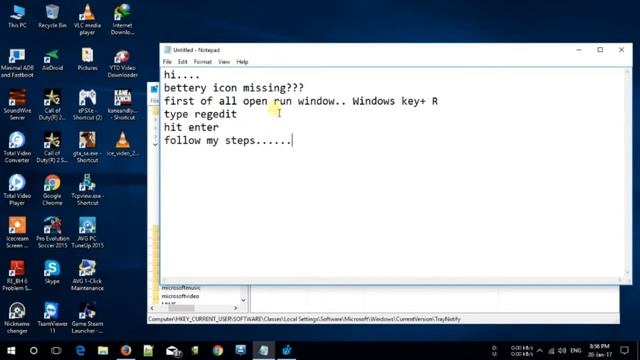Screen dimensions: 640x360
Task: Click the Windows Start button
Action: pos(11,351)
